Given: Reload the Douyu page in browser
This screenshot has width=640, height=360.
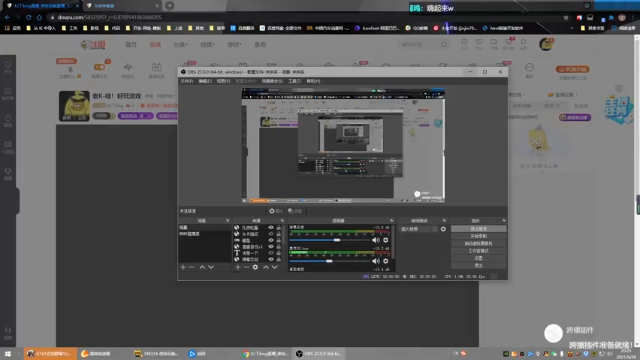Looking at the screenshot, I should click(x=28, y=17).
